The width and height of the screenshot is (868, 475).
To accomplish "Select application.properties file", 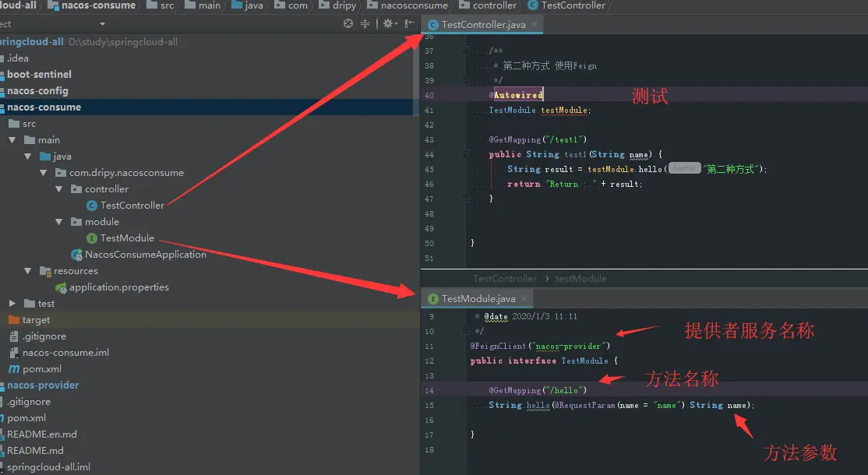I will [x=112, y=287].
